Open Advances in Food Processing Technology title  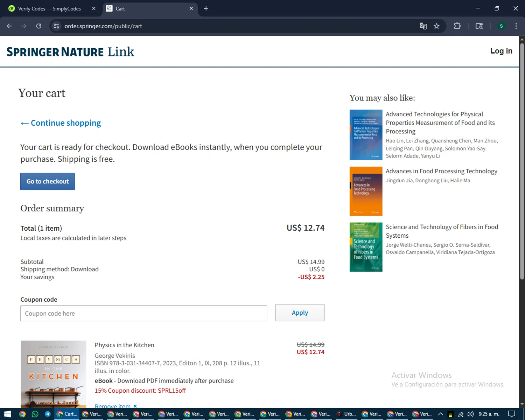(441, 171)
